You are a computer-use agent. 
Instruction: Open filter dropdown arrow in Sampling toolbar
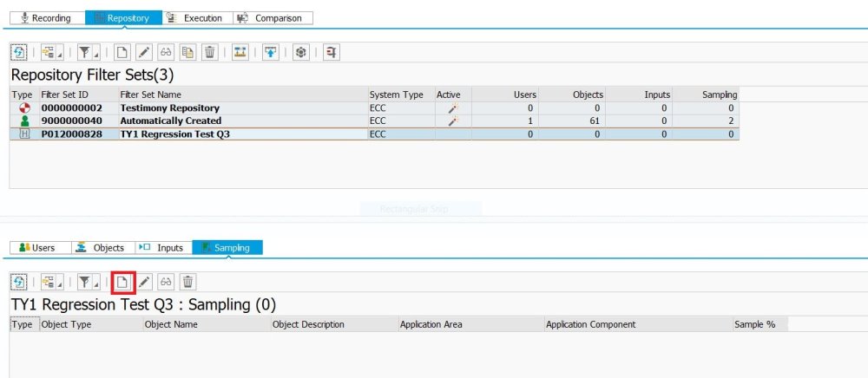pyautogui.click(x=96, y=284)
